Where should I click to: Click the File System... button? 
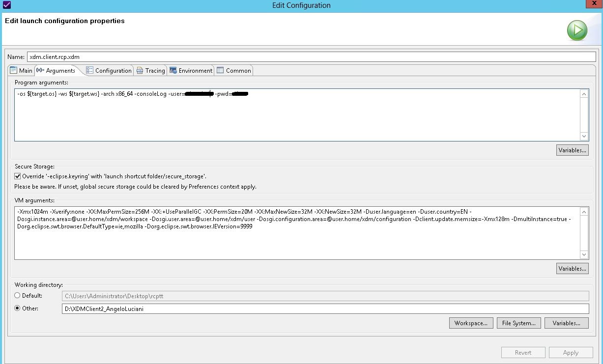518,323
